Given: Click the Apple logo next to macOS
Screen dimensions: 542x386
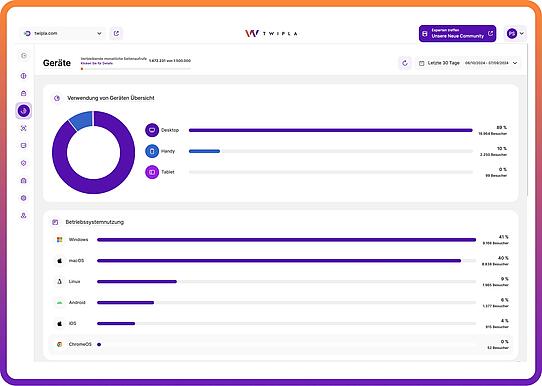Looking at the screenshot, I should click(59, 261).
